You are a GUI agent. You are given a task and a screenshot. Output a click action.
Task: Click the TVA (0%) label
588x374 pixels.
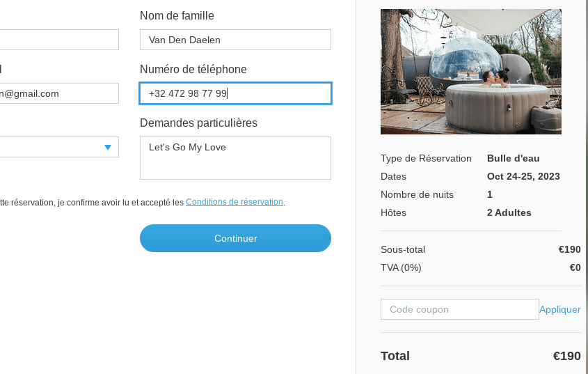(x=401, y=267)
